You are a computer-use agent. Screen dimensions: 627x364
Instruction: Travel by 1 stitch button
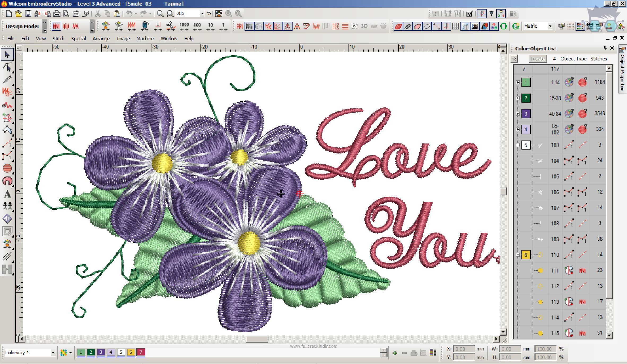[223, 26]
